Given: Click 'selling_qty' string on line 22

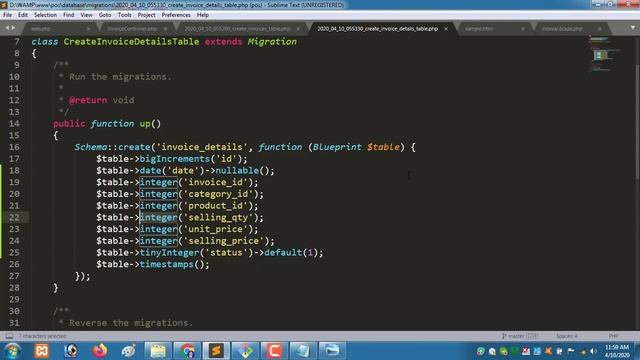Looking at the screenshot, I should pos(218,218).
